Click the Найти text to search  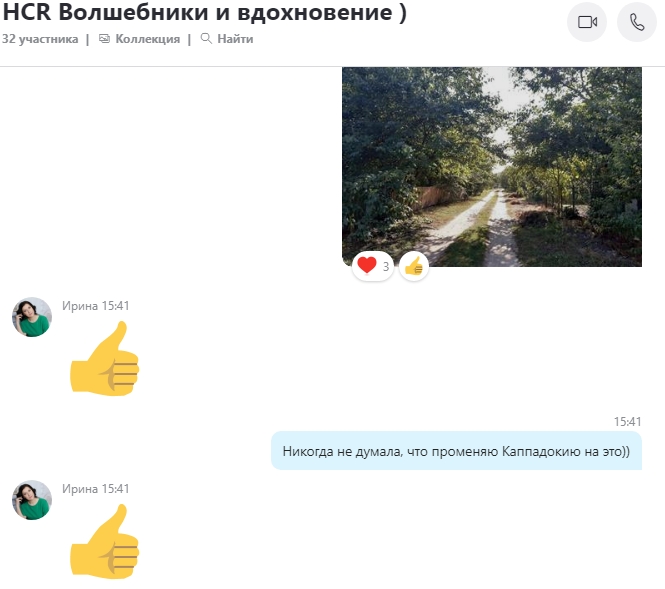tap(234, 39)
